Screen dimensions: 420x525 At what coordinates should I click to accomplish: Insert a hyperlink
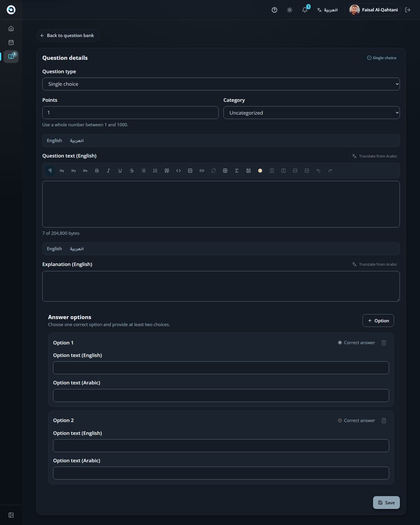(202, 171)
